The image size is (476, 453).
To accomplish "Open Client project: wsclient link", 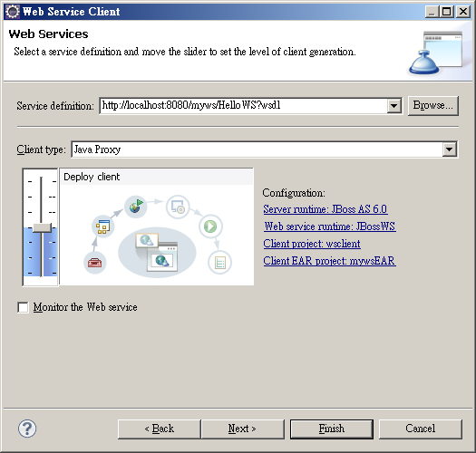I will pyautogui.click(x=312, y=244).
